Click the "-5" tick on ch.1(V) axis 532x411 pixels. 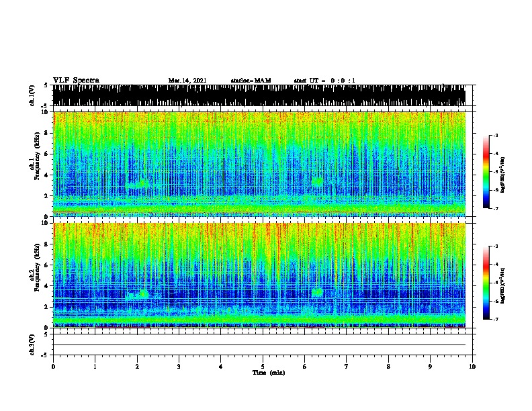coord(44,106)
